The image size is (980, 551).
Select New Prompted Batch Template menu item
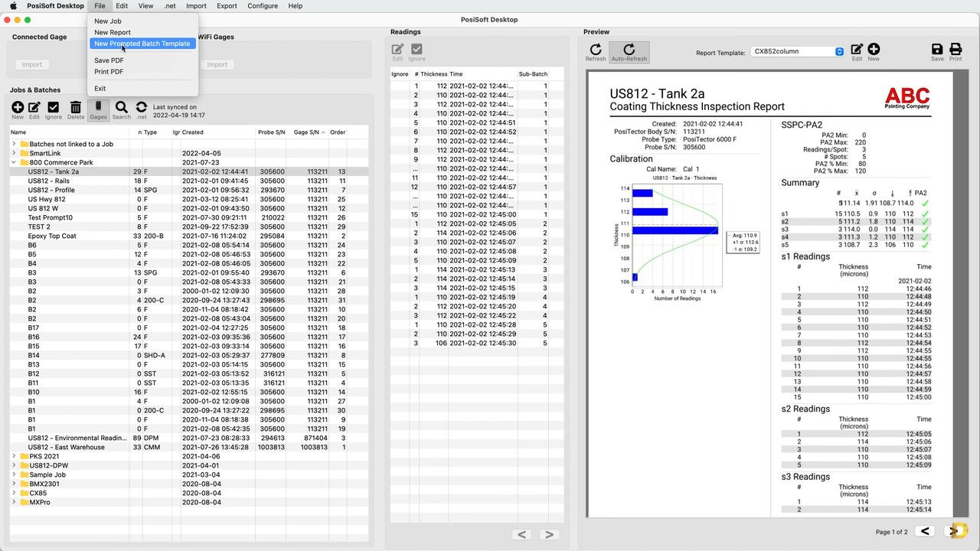coord(142,44)
